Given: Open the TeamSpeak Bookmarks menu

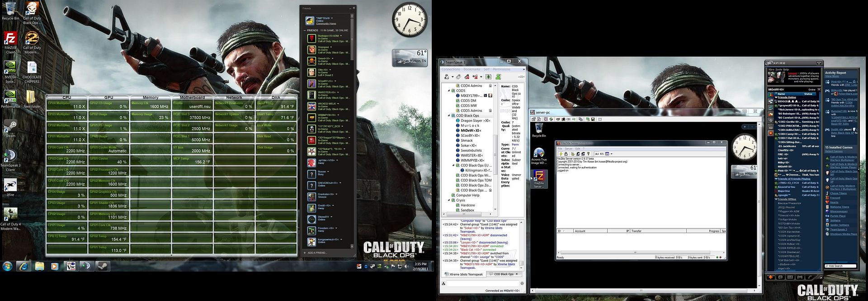Looking at the screenshot, I should [472, 69].
